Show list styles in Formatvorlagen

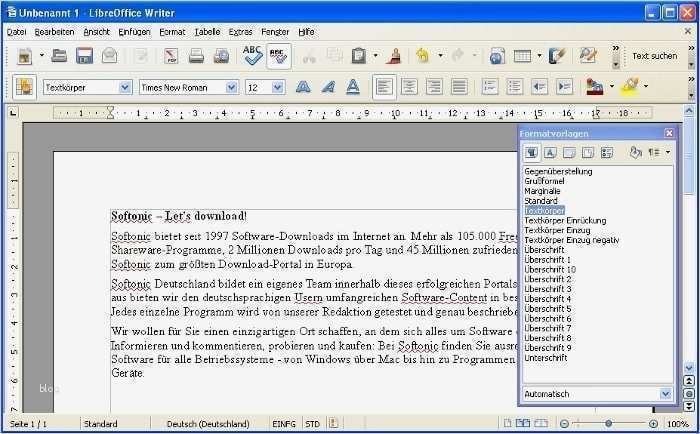606,153
